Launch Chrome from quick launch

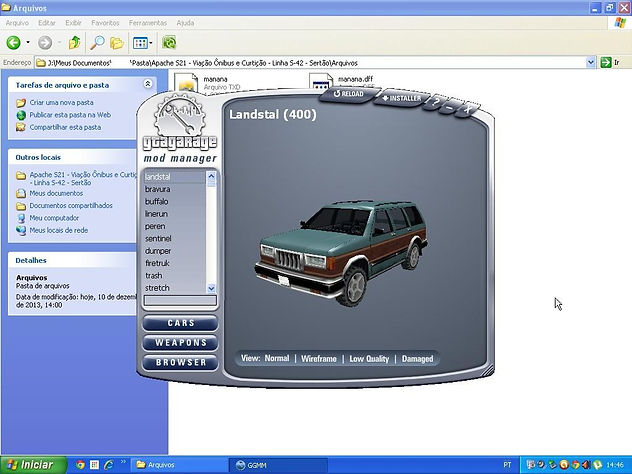pos(80,465)
